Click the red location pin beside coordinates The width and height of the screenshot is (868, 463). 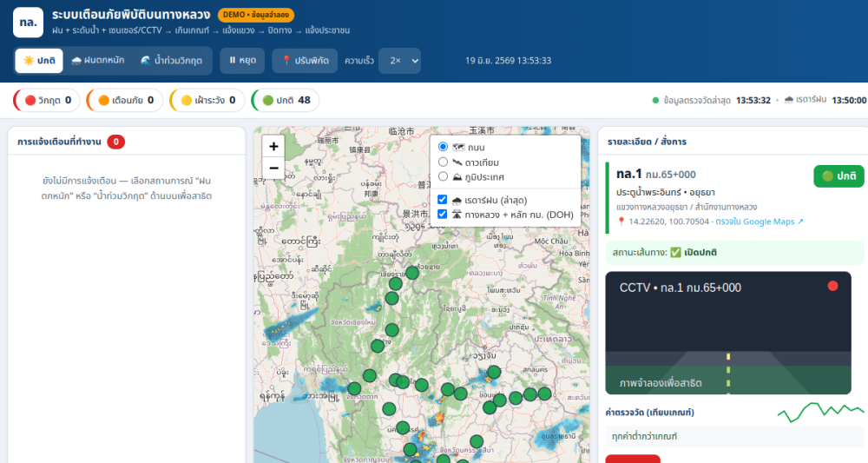621,222
